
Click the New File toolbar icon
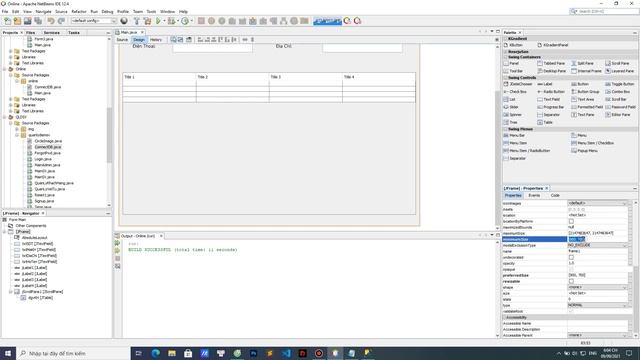tap(7, 21)
